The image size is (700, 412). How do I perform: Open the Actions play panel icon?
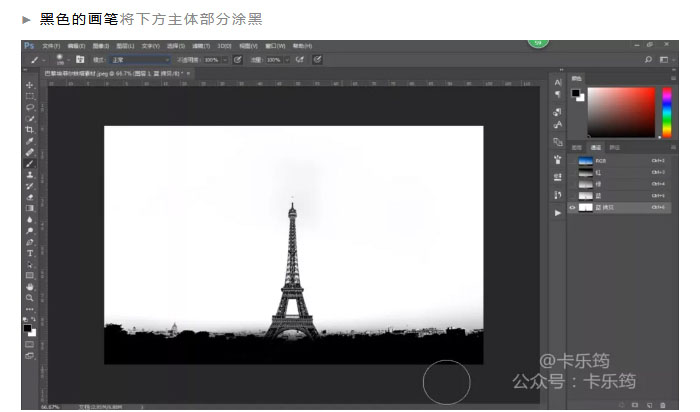558,213
